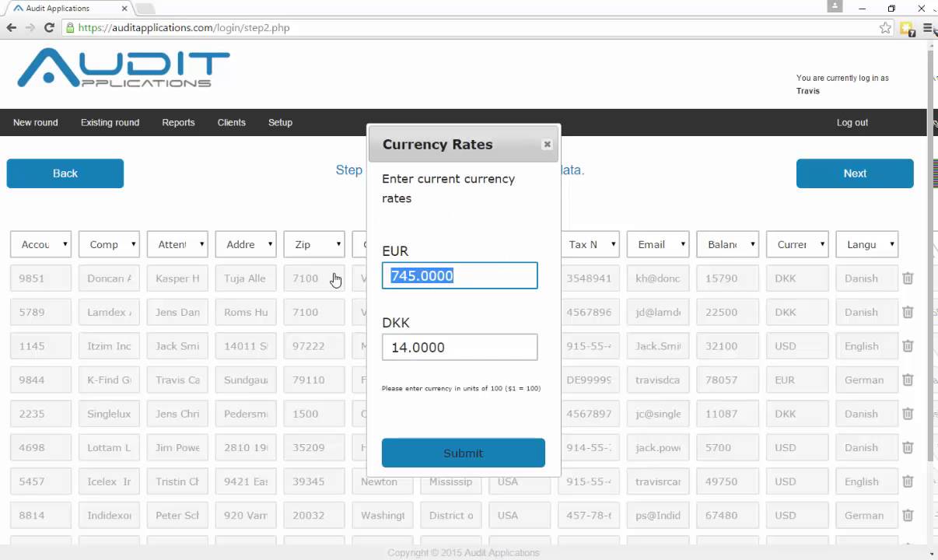938x560 pixels.
Task: Click the Audit Applications logo
Action: pyautogui.click(x=124, y=68)
